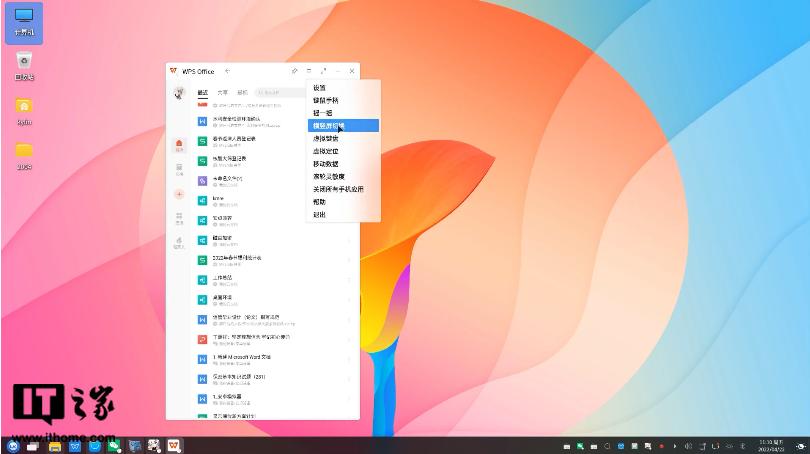Screen dimensions: 810x454
Task: Toggle the window's hamburger menu button
Action: pyautogui.click(x=309, y=71)
